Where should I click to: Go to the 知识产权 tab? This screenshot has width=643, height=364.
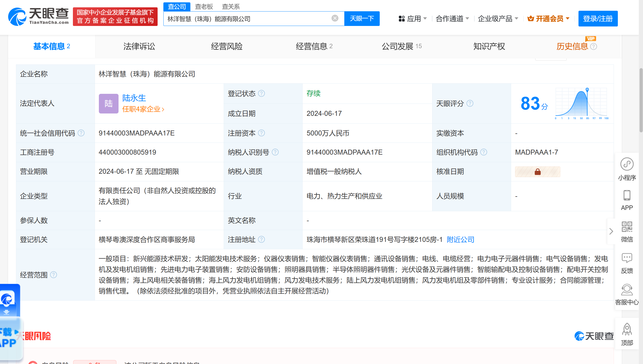tap(489, 46)
